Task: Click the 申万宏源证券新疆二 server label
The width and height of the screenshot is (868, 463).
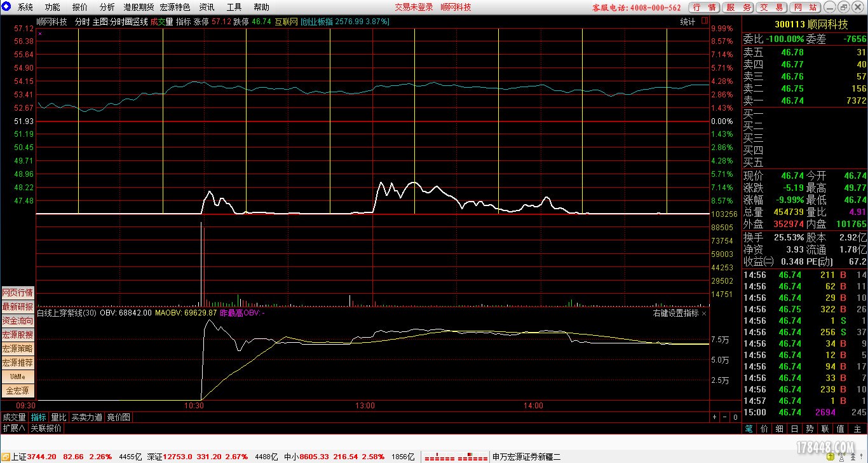Action: [x=527, y=457]
